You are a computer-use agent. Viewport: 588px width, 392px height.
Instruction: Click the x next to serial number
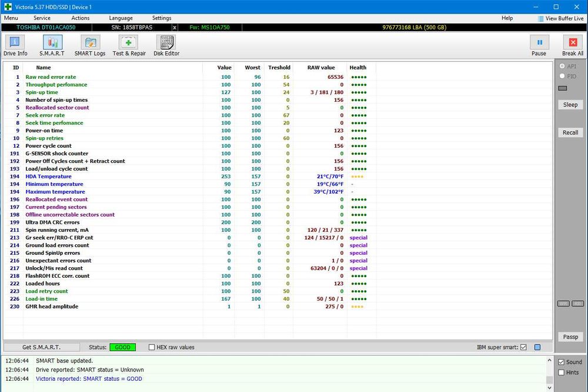click(x=175, y=28)
